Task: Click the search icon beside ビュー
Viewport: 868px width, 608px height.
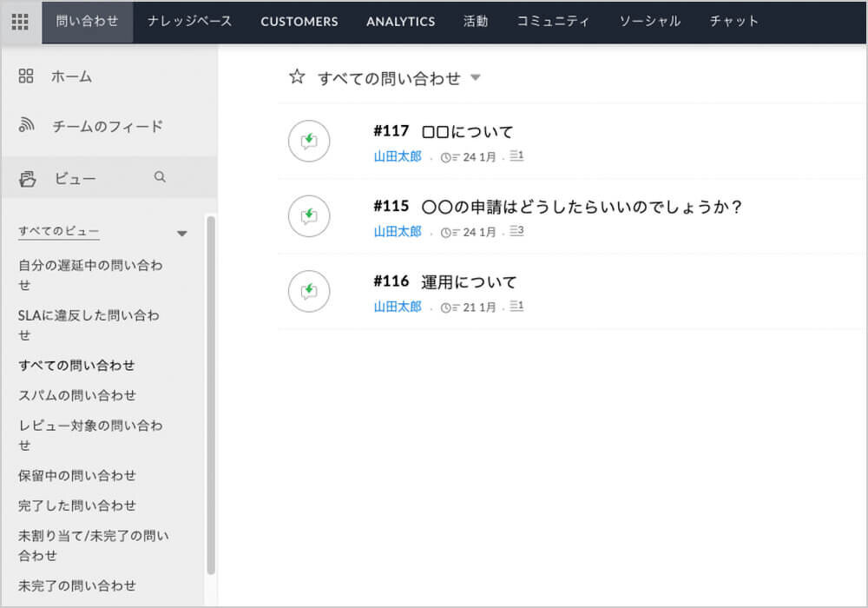Action: [x=160, y=177]
